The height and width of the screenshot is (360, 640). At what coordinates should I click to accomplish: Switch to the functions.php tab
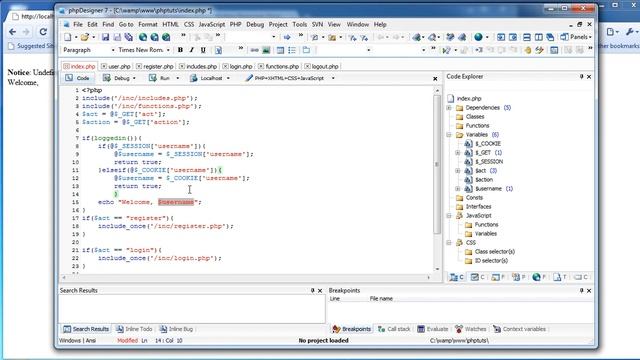click(282, 66)
